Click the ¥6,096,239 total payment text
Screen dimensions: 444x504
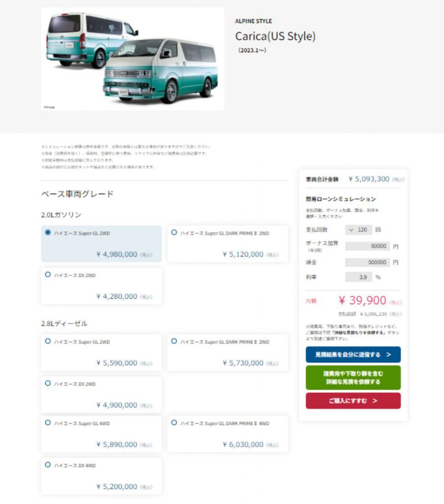pyautogui.click(x=373, y=314)
